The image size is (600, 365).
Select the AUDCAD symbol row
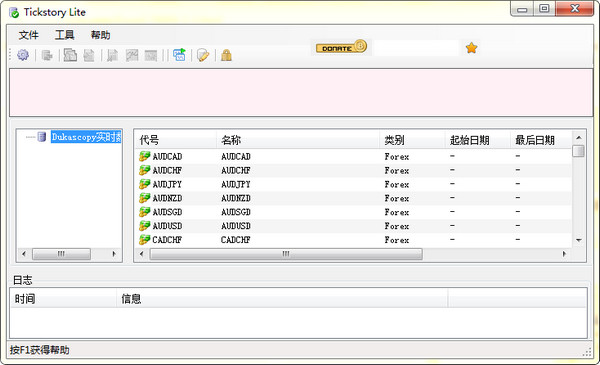(x=354, y=156)
